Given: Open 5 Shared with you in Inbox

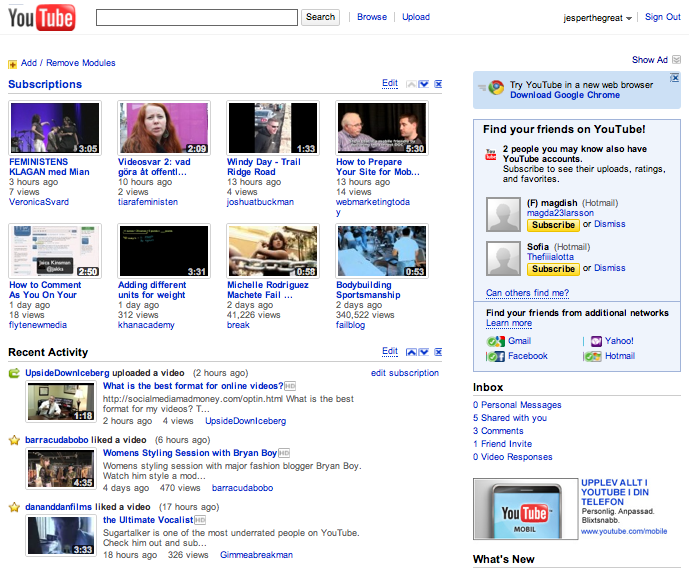Looking at the screenshot, I should (510, 418).
